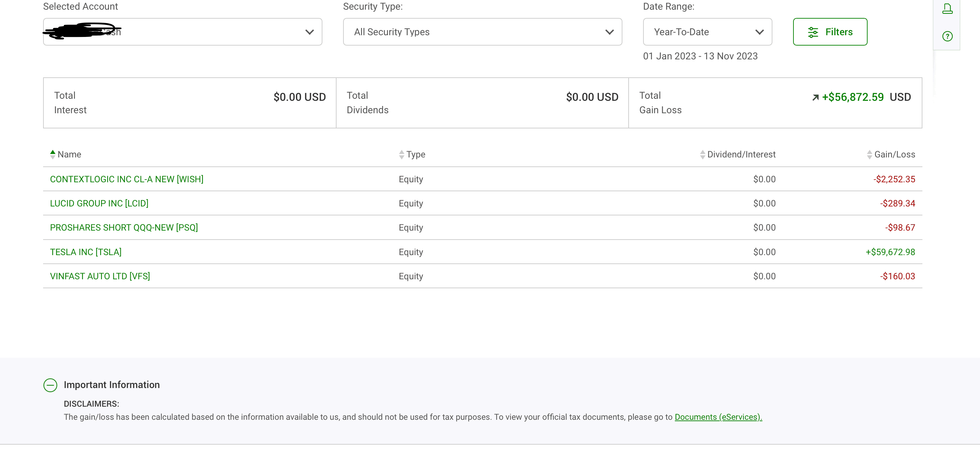Click the Important Information heading
Screen dimensions: 980x455
pos(111,385)
